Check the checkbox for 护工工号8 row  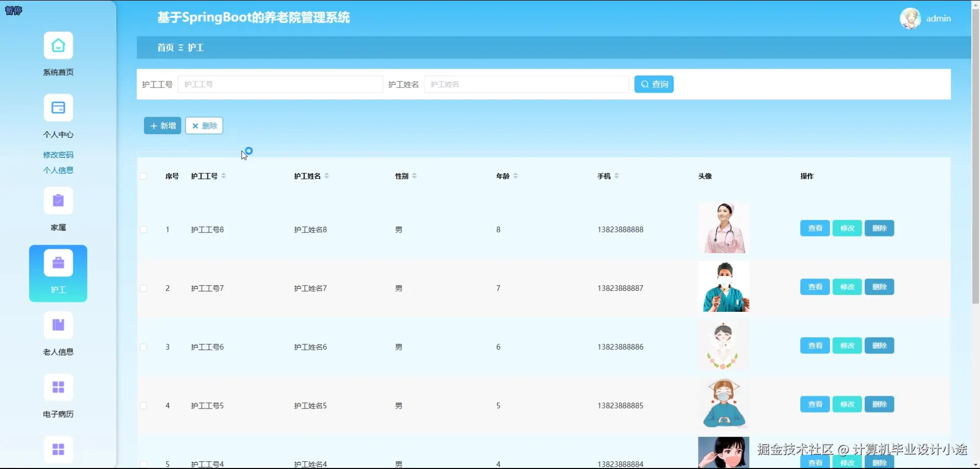144,229
